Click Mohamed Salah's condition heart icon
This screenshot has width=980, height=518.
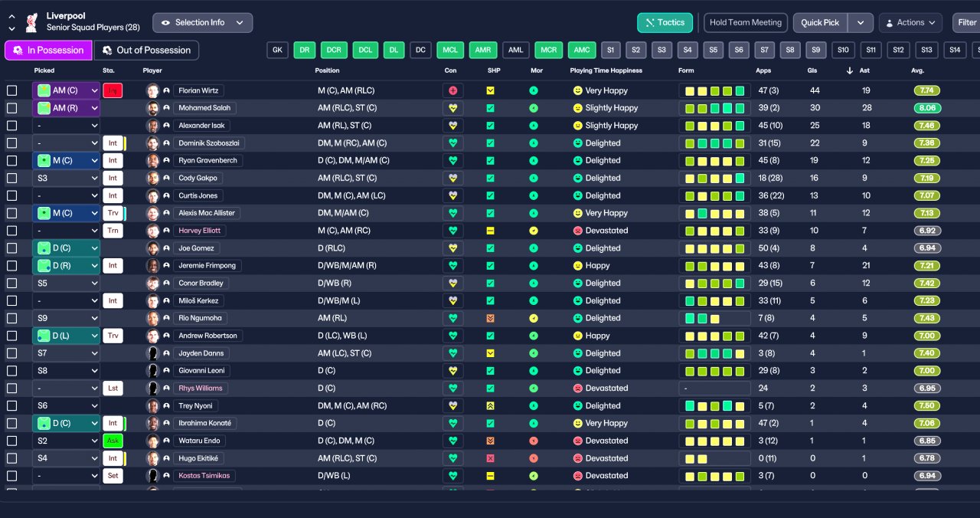coord(453,108)
